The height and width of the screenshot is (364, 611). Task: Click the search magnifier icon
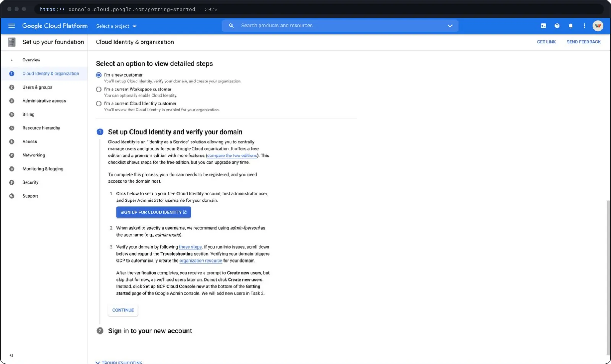pos(231,26)
